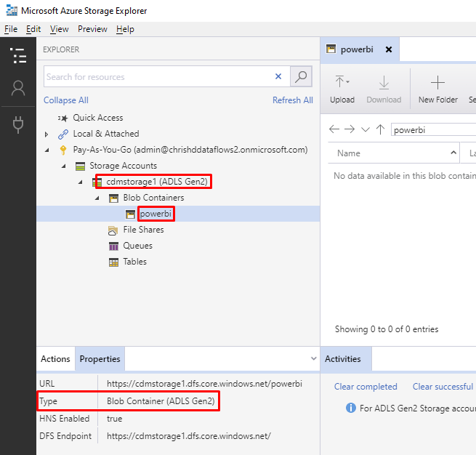The height and width of the screenshot is (455, 476).
Task: Close the powerbi tab
Action: 389,49
